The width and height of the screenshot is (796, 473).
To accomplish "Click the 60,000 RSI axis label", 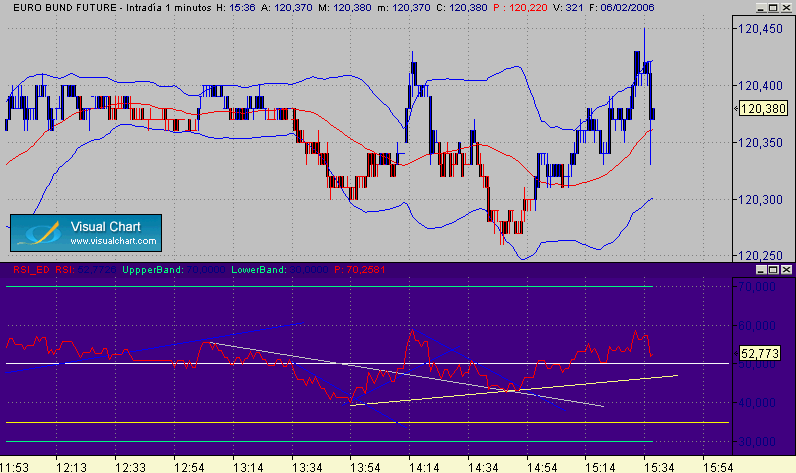I will tap(756, 326).
